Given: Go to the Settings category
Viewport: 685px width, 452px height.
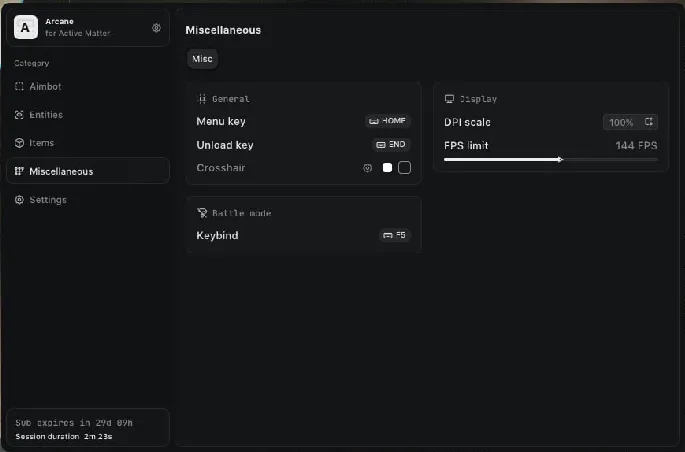Looking at the screenshot, I should [x=48, y=200].
